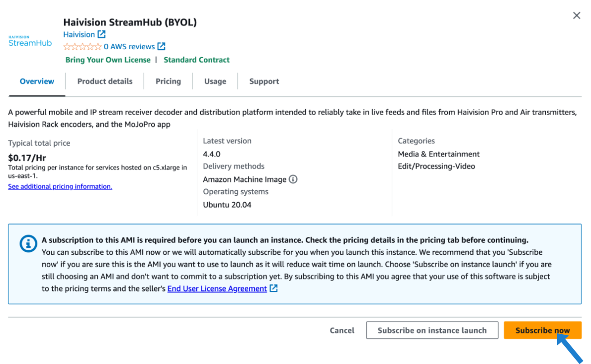
Task: View the Support tab
Action: coord(264,81)
